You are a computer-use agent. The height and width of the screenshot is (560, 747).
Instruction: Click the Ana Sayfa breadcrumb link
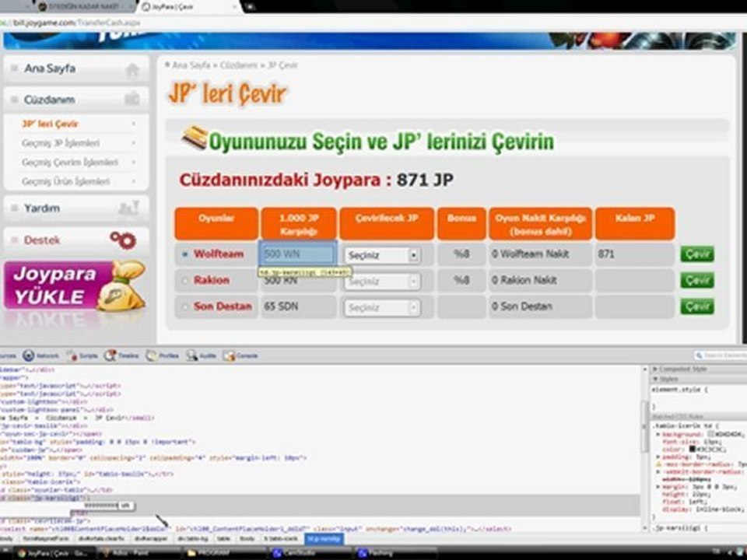click(x=191, y=65)
